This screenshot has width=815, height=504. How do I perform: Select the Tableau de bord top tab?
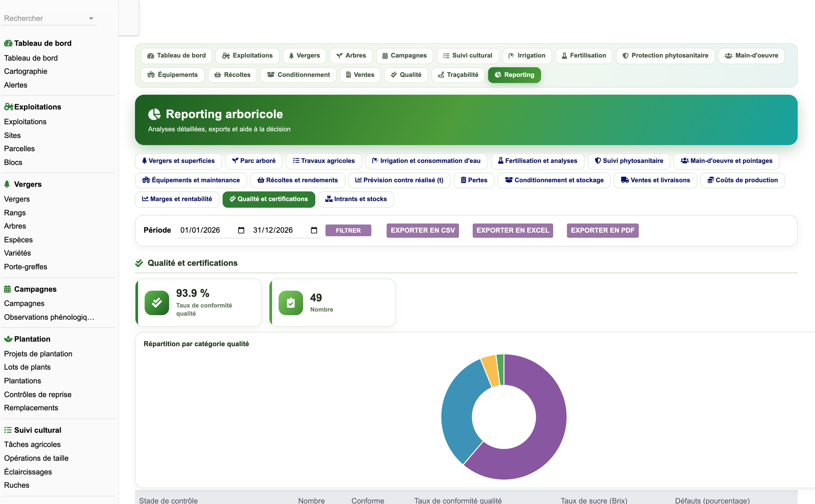176,56
